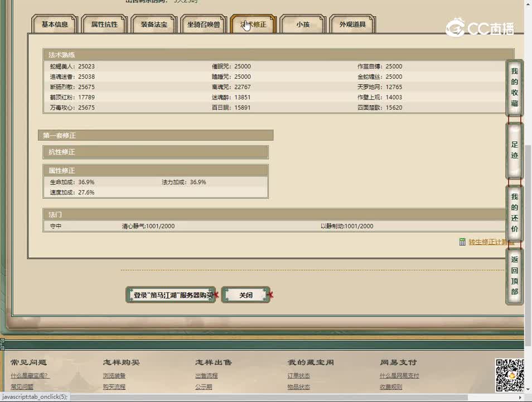
Task: Open the 装备法宝 tab
Action: pos(154,25)
